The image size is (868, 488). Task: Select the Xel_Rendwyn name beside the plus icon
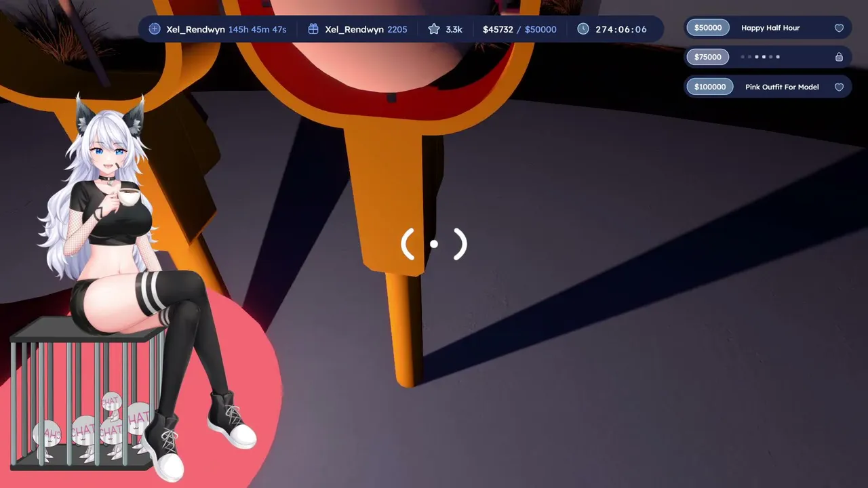pos(195,29)
